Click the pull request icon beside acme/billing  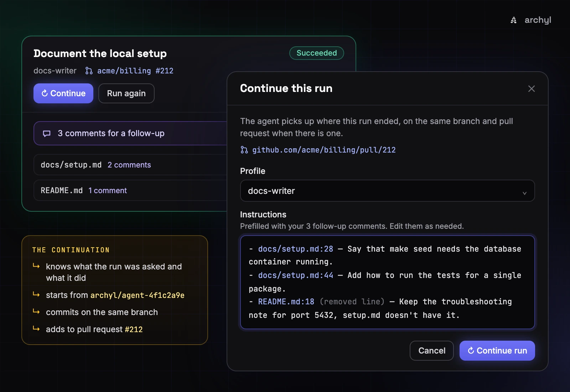[x=89, y=71]
